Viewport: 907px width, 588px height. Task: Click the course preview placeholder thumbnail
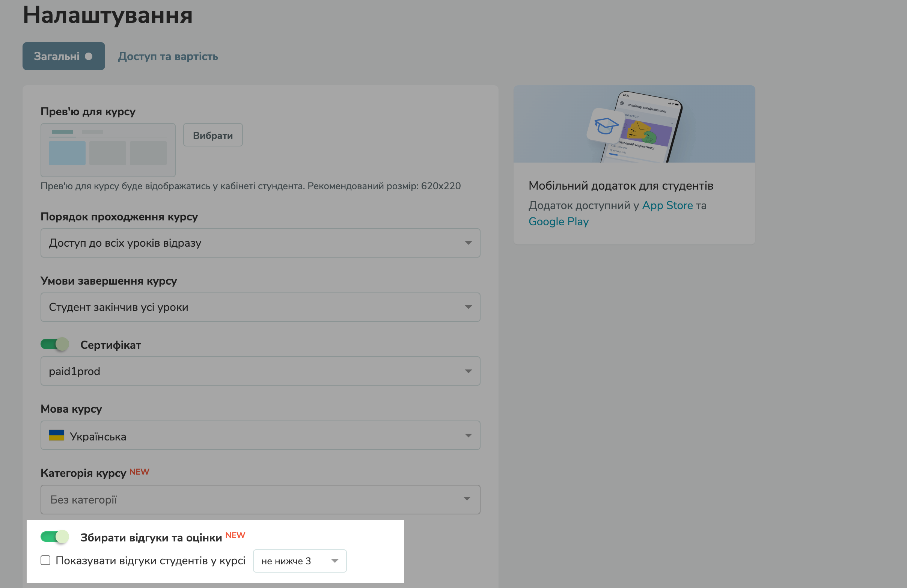(108, 150)
